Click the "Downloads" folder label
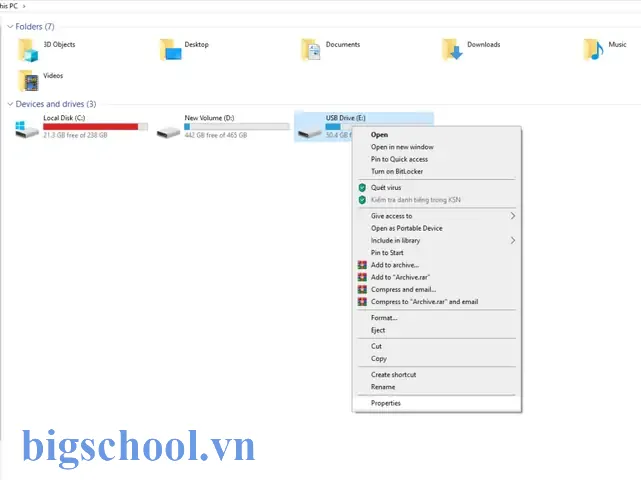The width and height of the screenshot is (641, 480). point(484,45)
